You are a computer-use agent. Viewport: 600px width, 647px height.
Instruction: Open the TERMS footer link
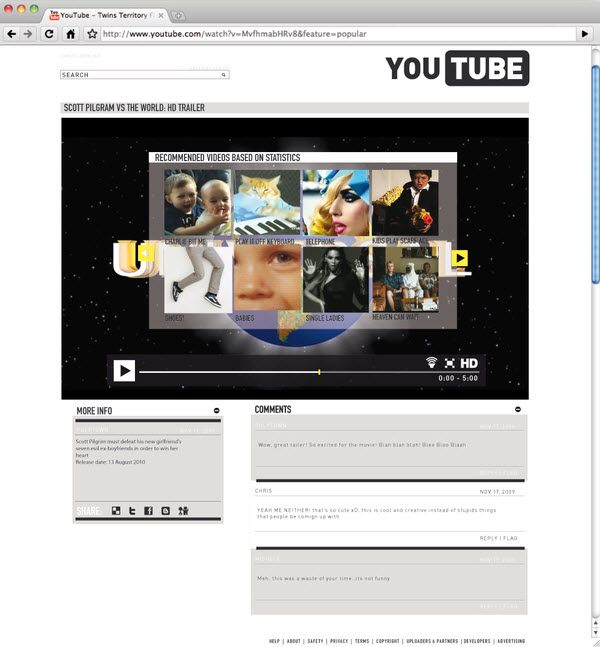coord(362,641)
